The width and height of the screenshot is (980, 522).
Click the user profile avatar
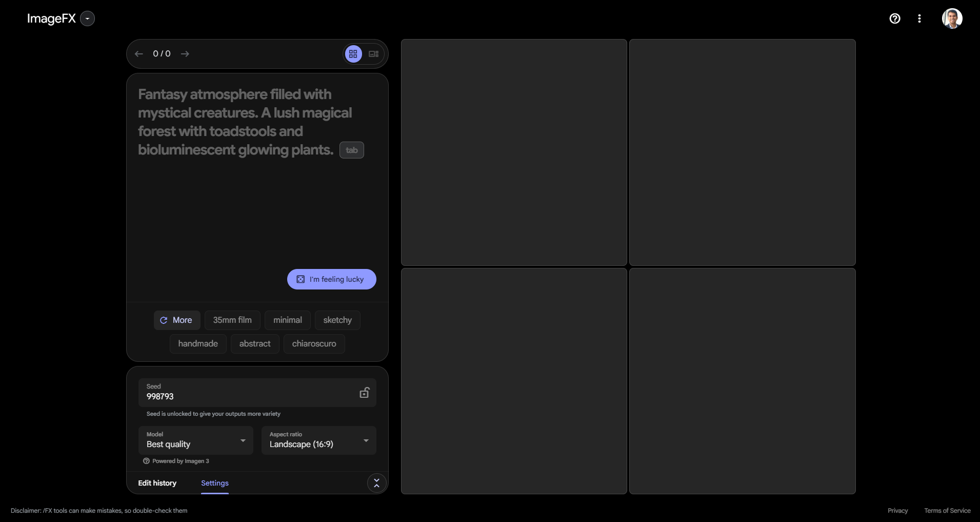(952, 18)
